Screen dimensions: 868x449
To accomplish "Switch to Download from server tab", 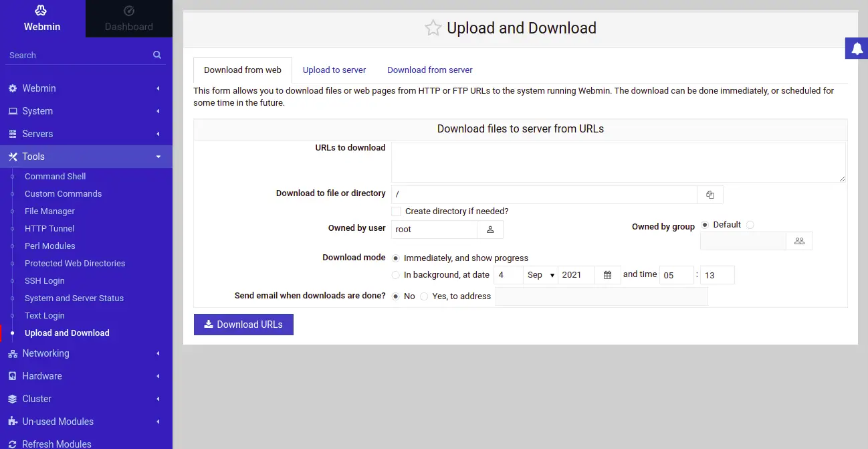I will [x=430, y=70].
